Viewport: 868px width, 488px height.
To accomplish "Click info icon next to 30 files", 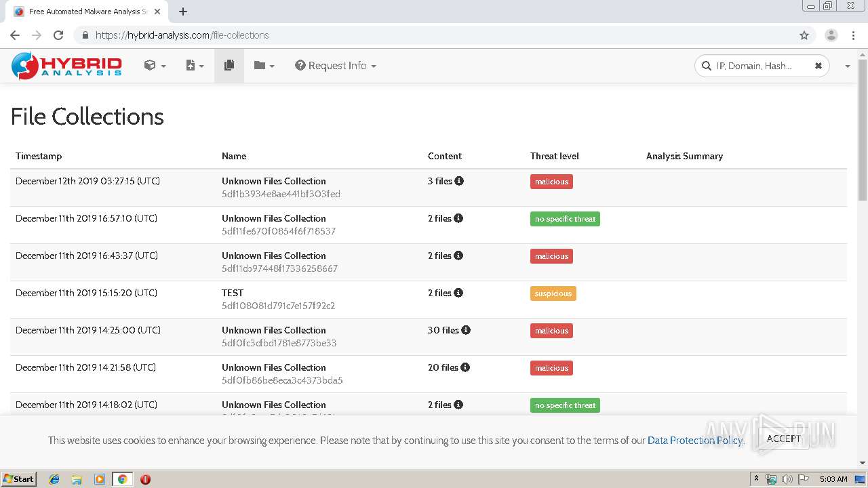I will pos(466,330).
